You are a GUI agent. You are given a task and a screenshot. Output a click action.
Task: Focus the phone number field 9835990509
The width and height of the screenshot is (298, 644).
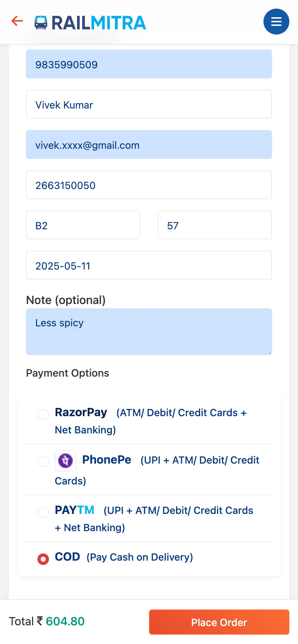pos(149,64)
